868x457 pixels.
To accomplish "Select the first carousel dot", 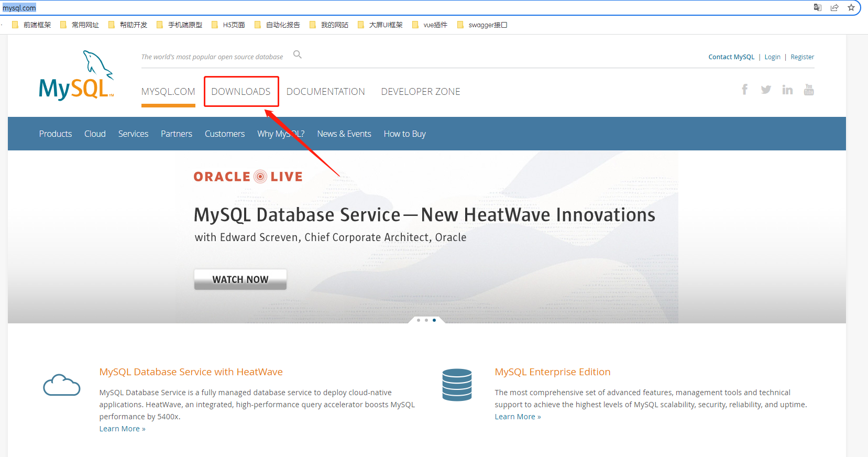I will click(x=419, y=320).
